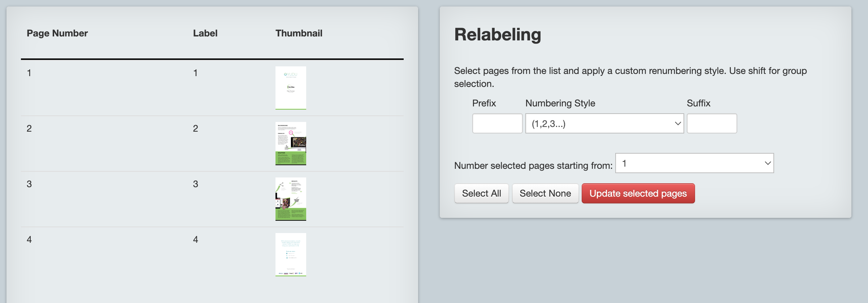Screen dimensions: 868x303
Task: Click the Select All button
Action: 481,193
